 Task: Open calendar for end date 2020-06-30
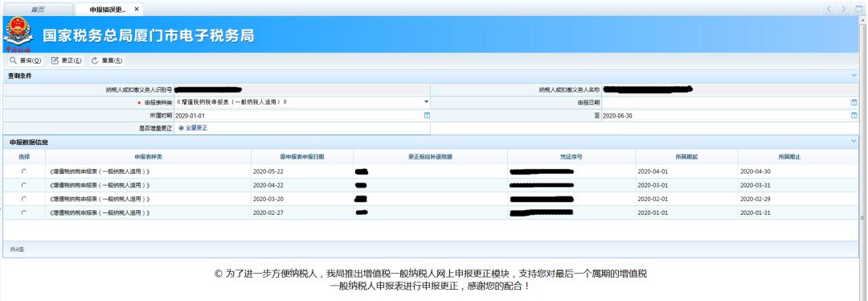click(x=854, y=115)
